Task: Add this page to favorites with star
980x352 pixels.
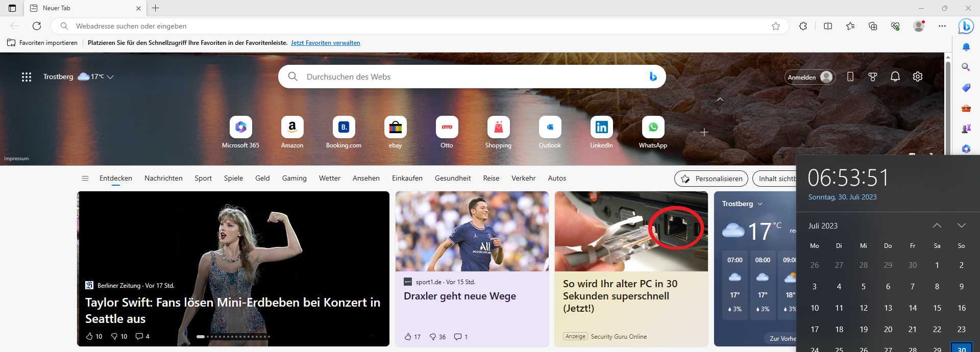Action: (x=776, y=26)
